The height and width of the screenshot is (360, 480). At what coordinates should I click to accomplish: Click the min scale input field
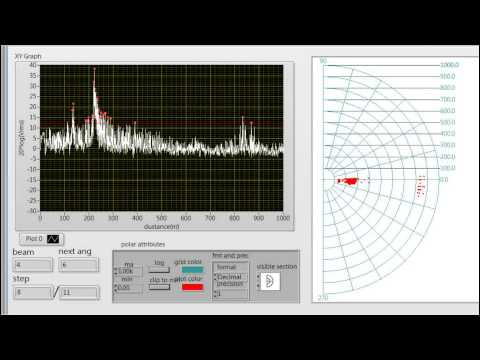[x=130, y=287]
